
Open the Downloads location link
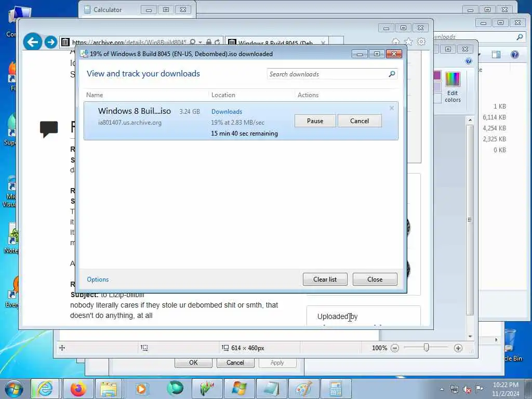point(227,112)
